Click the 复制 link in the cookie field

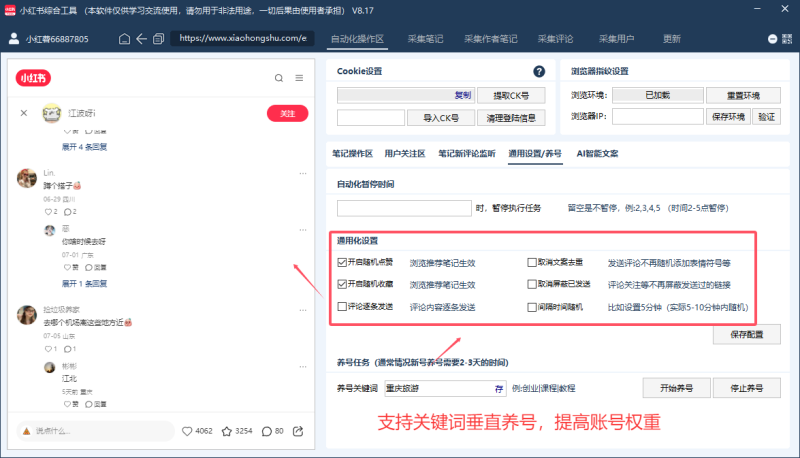click(463, 95)
